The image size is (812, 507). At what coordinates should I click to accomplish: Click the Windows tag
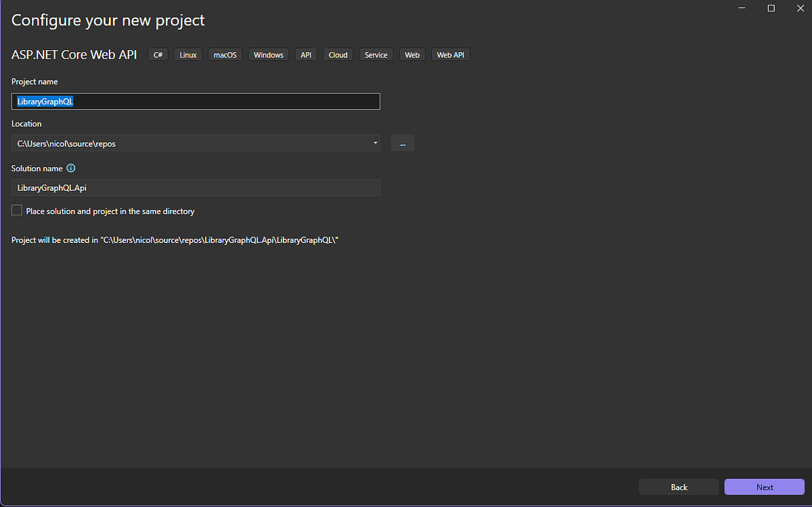(269, 54)
